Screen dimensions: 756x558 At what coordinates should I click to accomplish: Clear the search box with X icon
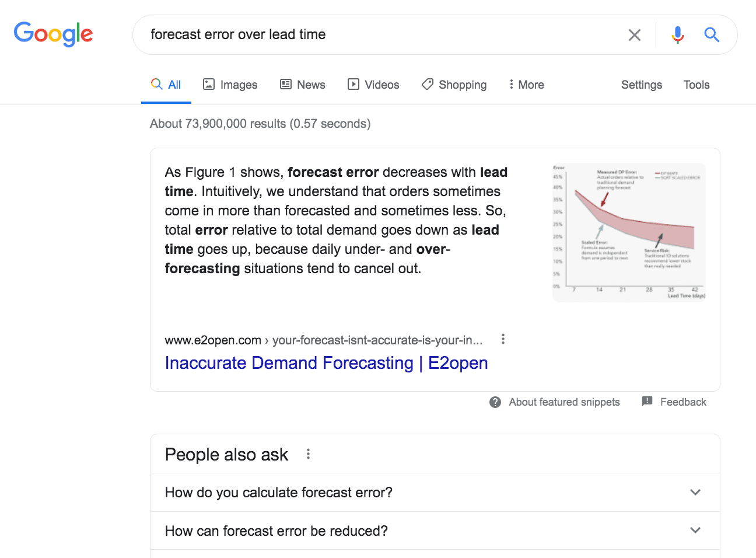click(635, 35)
